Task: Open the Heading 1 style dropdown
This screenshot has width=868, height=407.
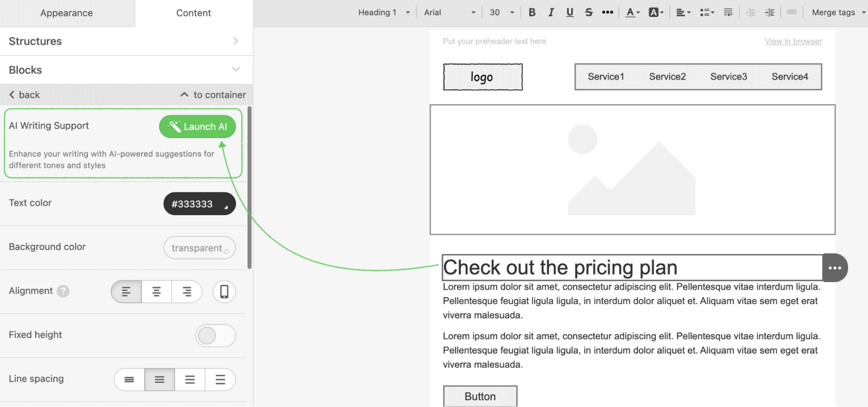Action: pos(383,13)
